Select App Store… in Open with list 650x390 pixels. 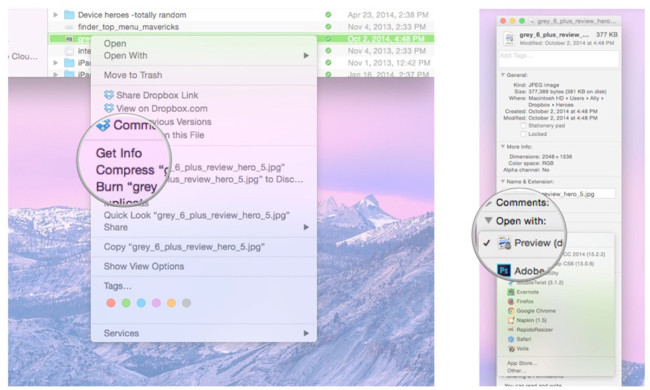522,363
